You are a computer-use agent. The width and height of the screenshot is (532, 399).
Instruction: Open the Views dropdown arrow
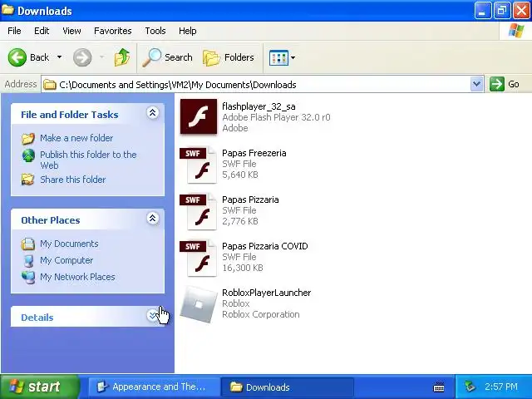click(293, 57)
